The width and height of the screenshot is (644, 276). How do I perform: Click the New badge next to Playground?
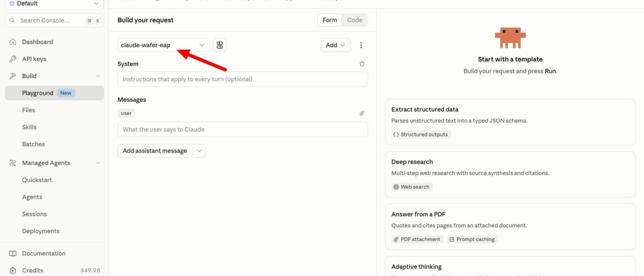66,93
